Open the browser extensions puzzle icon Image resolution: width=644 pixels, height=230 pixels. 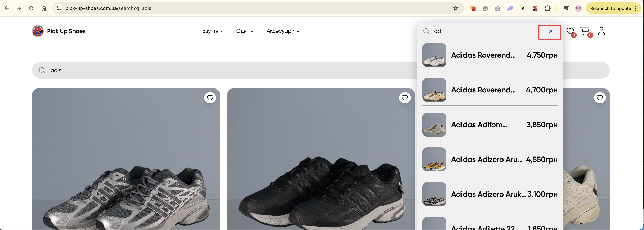coord(547,8)
